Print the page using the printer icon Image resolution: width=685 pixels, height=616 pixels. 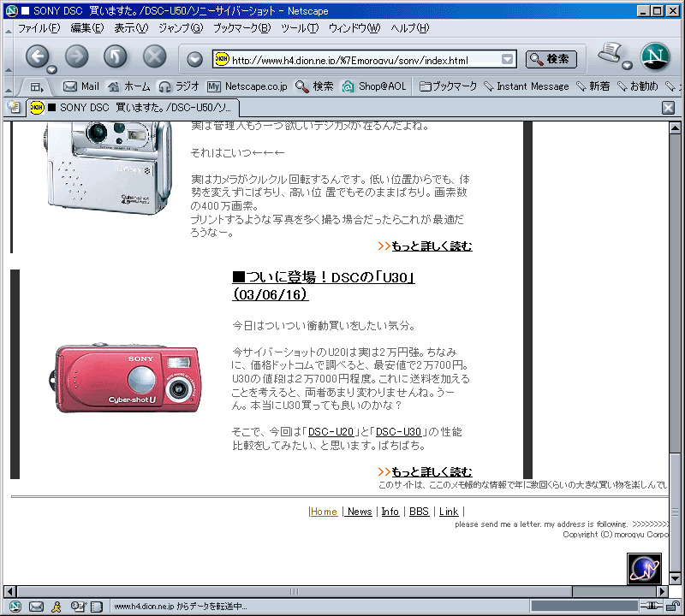pos(611,53)
